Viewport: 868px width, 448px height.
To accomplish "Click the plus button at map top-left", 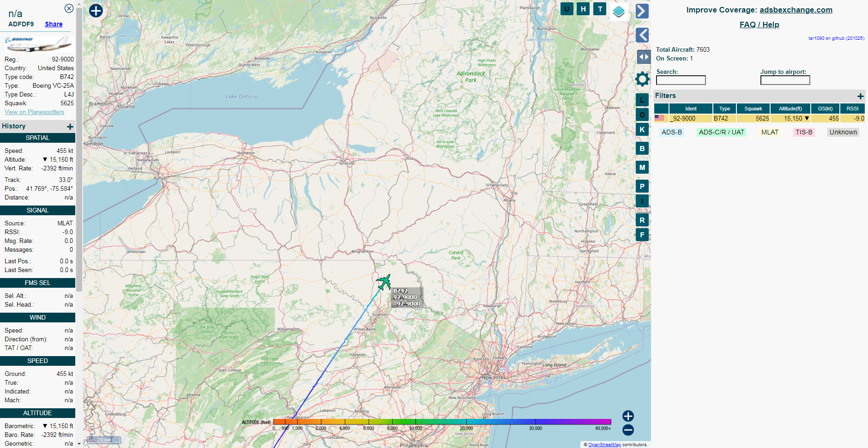I will [x=96, y=11].
